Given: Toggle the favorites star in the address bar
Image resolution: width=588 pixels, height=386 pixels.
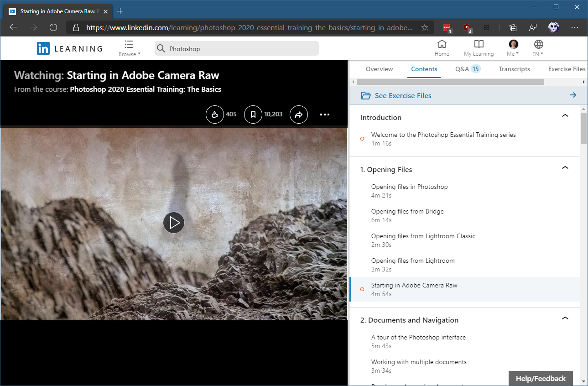Looking at the screenshot, I should click(x=425, y=27).
